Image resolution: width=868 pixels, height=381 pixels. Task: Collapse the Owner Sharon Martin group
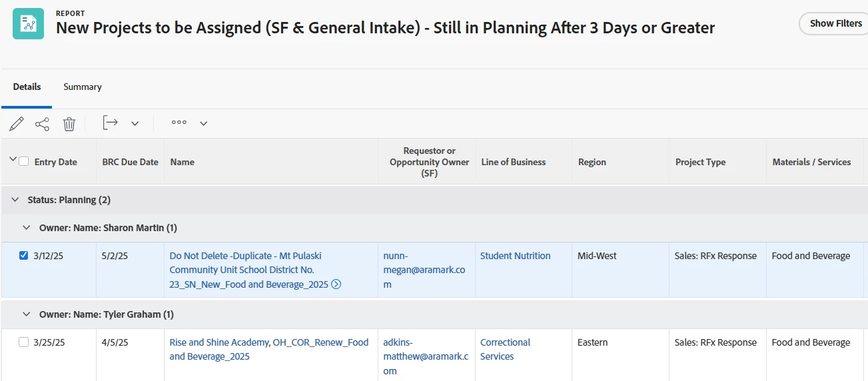tap(27, 228)
